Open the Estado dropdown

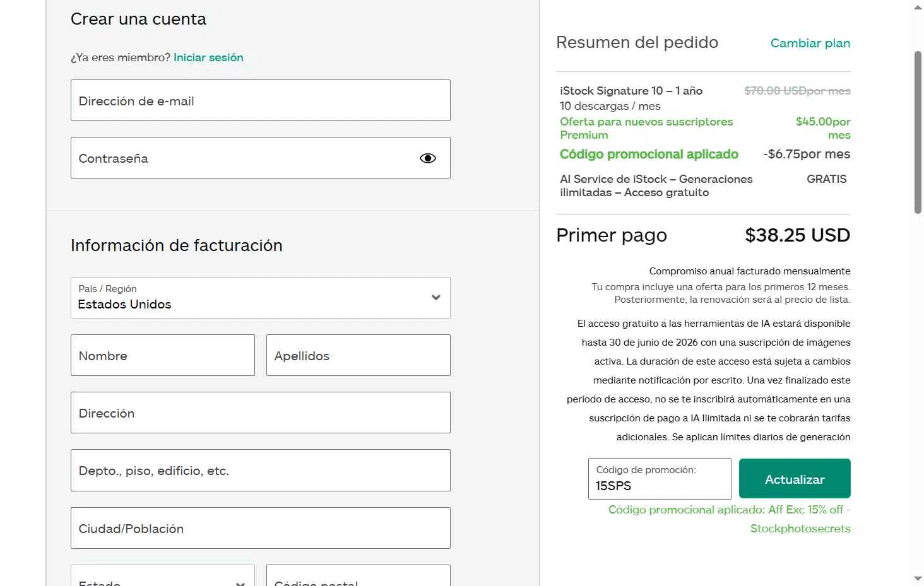point(162,578)
